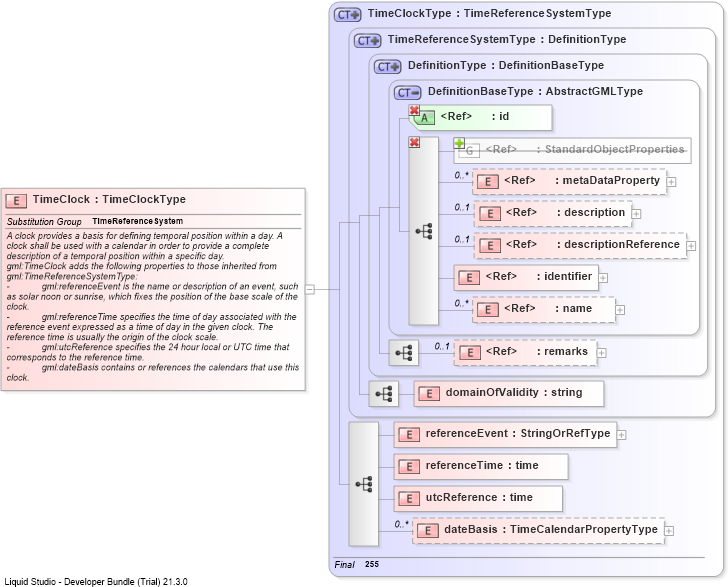Click the 0..1 cardinality beside remarks
This screenshot has height=587, width=728.
tap(442, 346)
